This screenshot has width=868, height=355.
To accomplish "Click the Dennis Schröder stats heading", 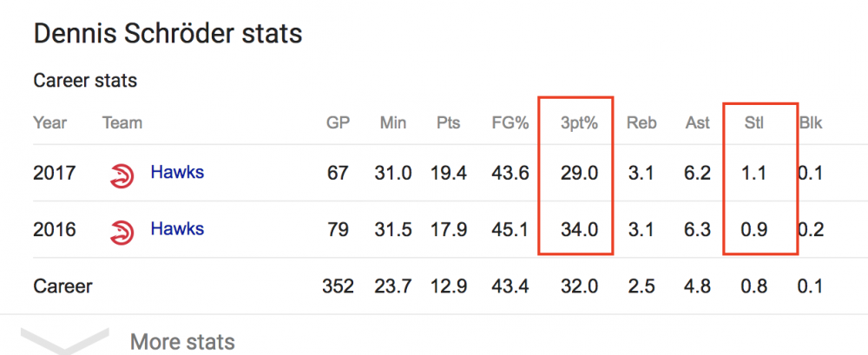I will coord(167,35).
